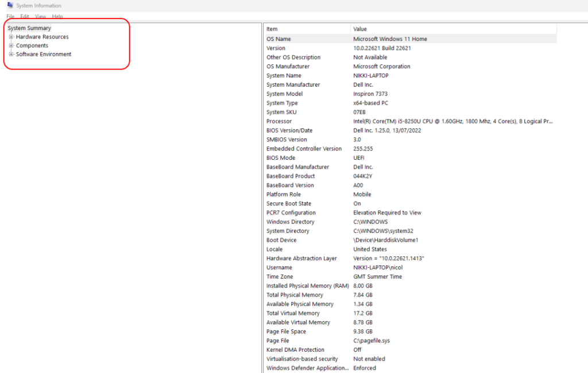Select the PCR7 Configuration row
Viewport: 588px width, 373px height.
[x=411, y=213]
